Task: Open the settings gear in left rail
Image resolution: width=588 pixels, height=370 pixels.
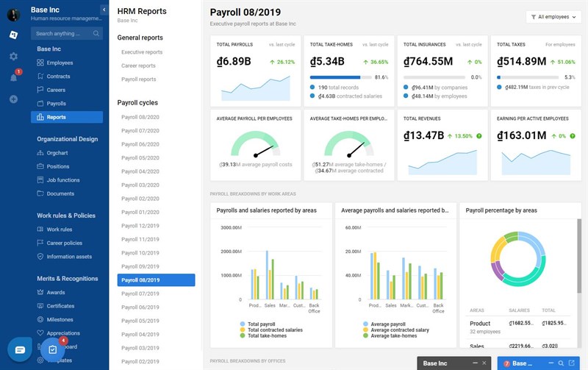Action: (13, 57)
